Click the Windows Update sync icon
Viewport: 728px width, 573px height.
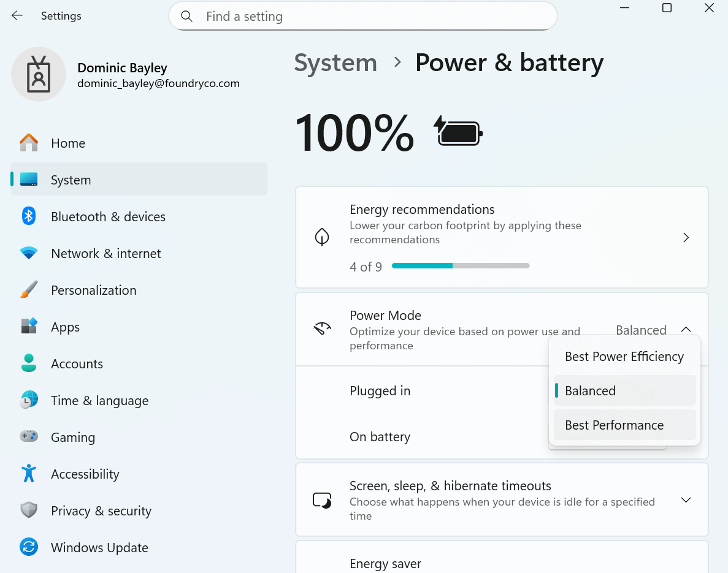[29, 547]
